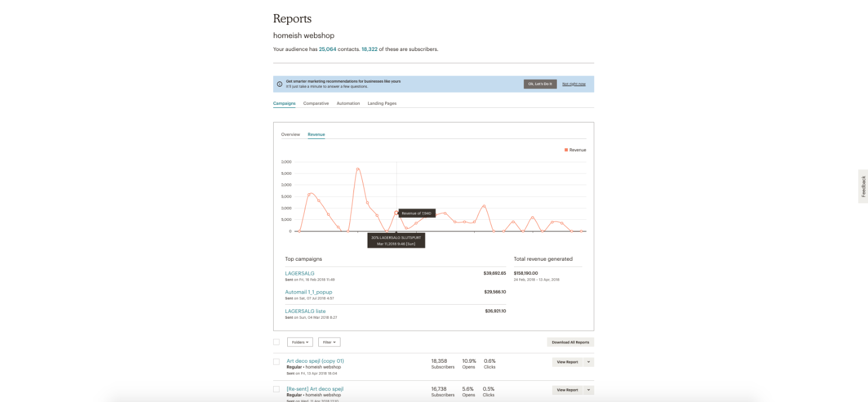Screen dimensions: 868x402
Task: Select the Art deco spejl (copy 01) checkbox
Action: click(x=277, y=362)
